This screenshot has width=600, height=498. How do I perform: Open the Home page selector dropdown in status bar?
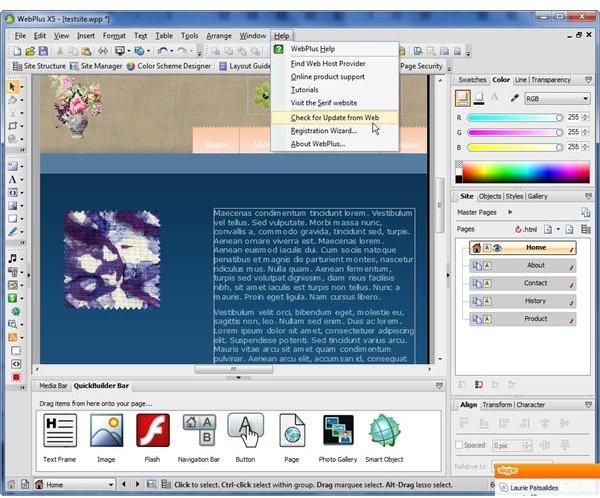(x=74, y=485)
